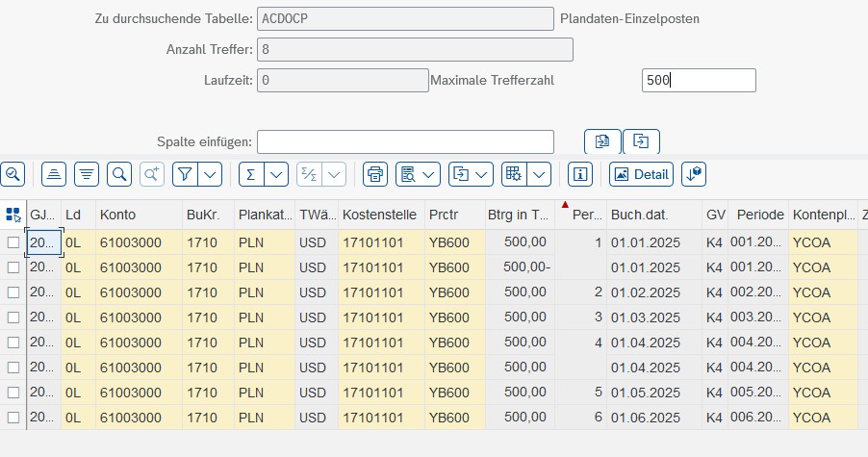The image size is (868, 457).
Task: Click the Details magnifier icon in toolbar
Action: (13, 174)
